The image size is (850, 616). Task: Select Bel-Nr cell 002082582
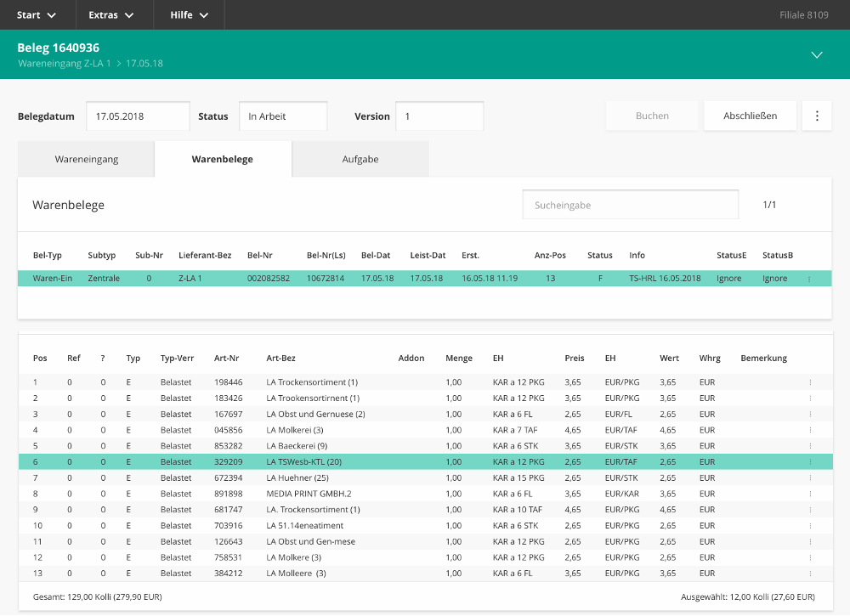point(269,279)
